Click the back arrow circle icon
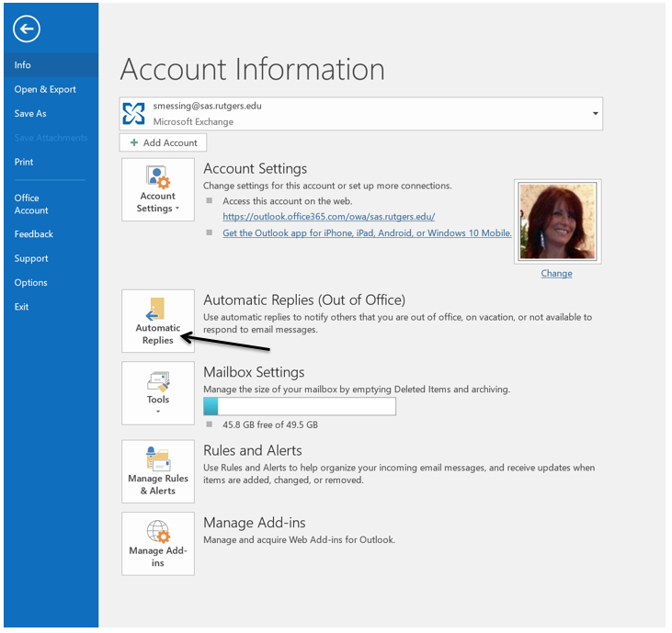 click(x=27, y=29)
